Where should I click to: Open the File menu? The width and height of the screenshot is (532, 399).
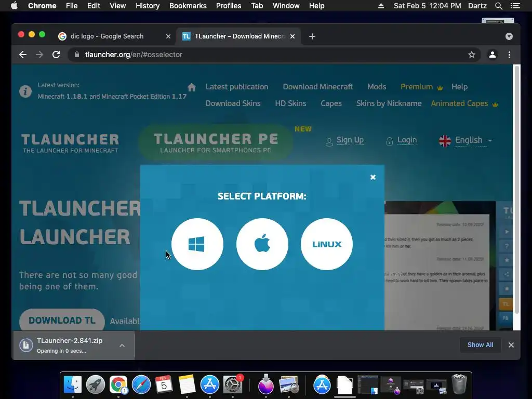(x=72, y=6)
